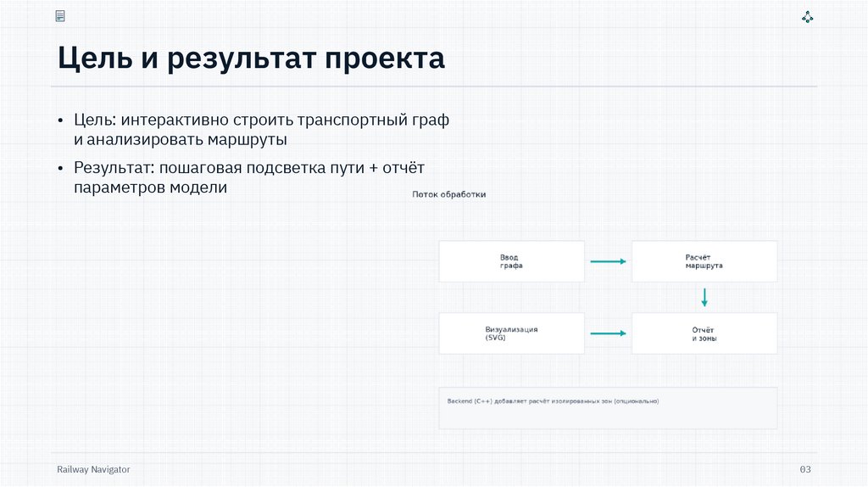The width and height of the screenshot is (868, 487).
Task: Click the 'Railway Navigator' footer text
Action: click(x=93, y=469)
